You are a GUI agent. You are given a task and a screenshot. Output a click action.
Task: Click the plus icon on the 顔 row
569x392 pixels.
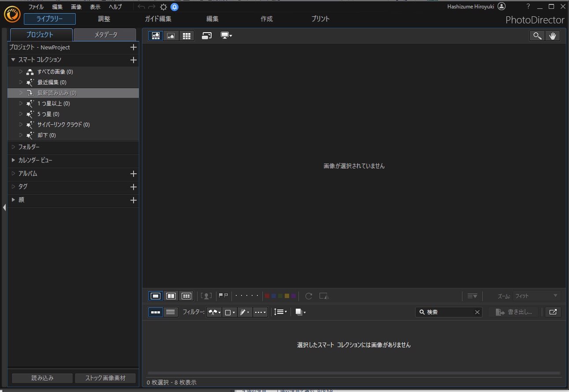[x=134, y=200]
